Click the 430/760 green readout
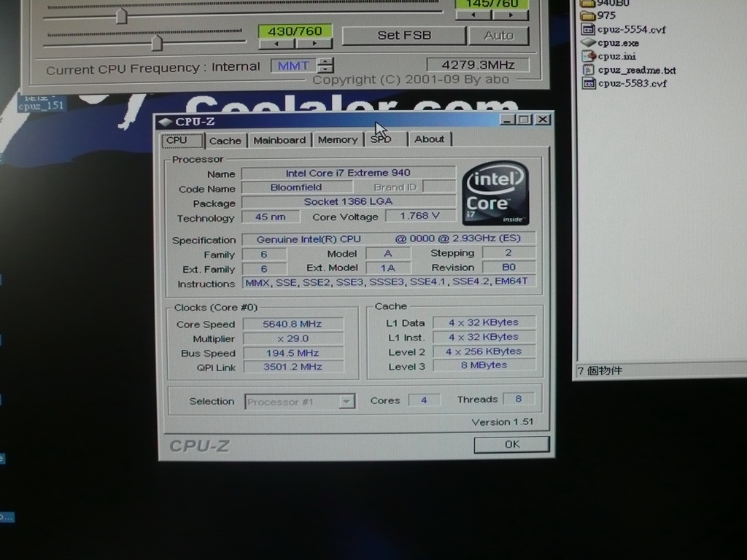The width and height of the screenshot is (747, 560). click(x=295, y=31)
